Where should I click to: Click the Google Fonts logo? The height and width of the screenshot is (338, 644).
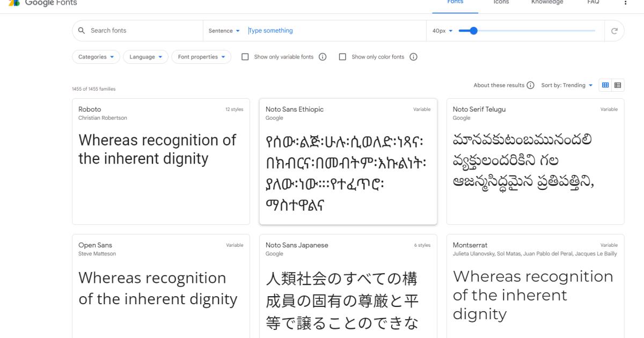tap(43, 3)
